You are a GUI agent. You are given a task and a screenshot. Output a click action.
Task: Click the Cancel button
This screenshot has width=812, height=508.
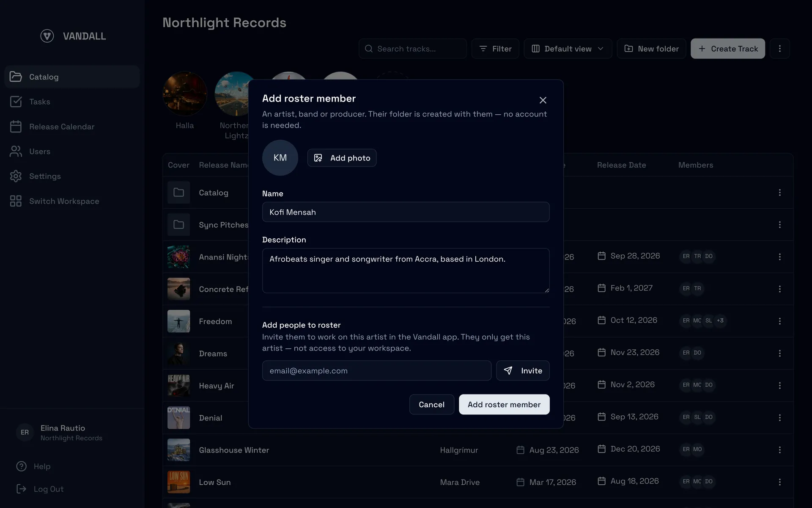tap(432, 405)
